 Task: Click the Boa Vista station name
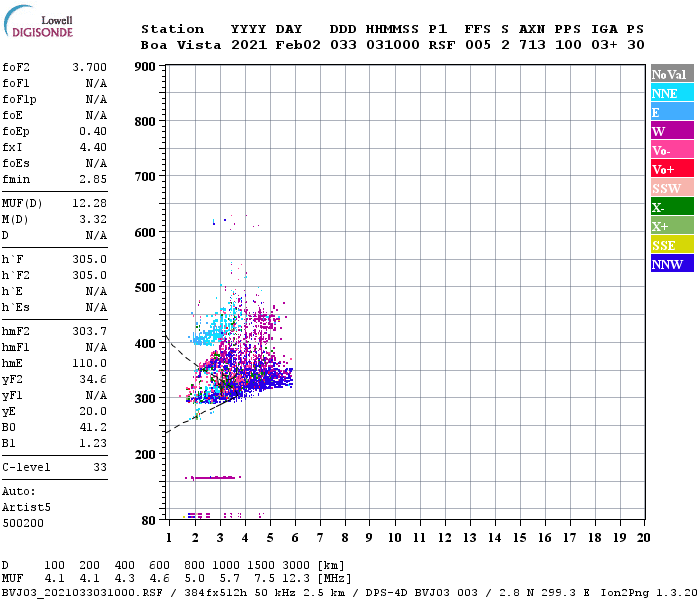(181, 45)
